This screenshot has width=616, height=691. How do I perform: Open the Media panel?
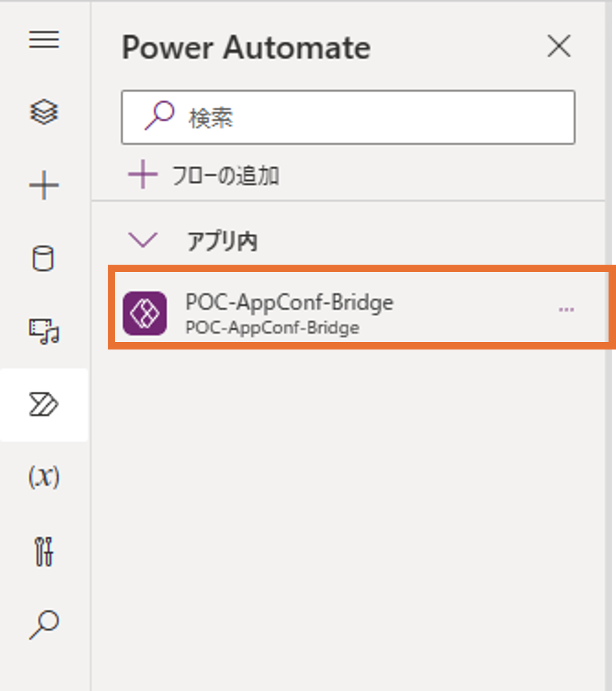(x=45, y=332)
